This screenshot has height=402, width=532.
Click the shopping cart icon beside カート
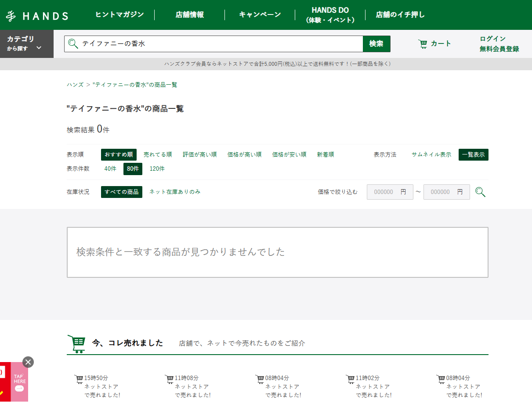[423, 43]
